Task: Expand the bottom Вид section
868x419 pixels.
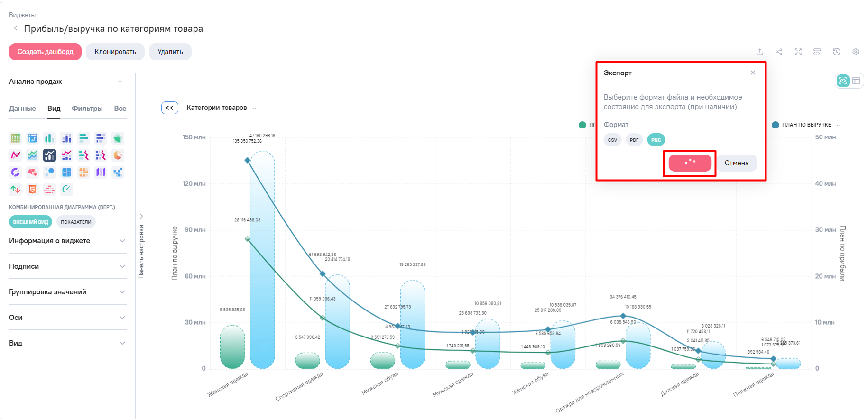Action: coord(67,343)
